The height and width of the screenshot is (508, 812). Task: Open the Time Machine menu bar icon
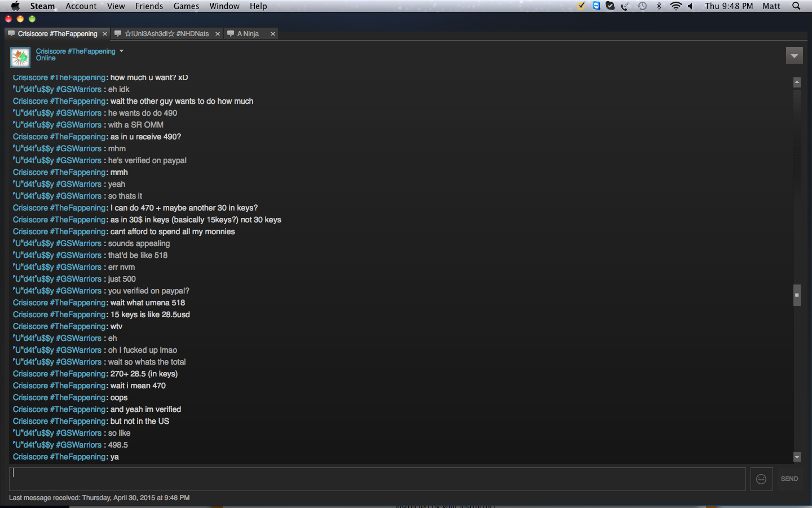click(x=642, y=6)
